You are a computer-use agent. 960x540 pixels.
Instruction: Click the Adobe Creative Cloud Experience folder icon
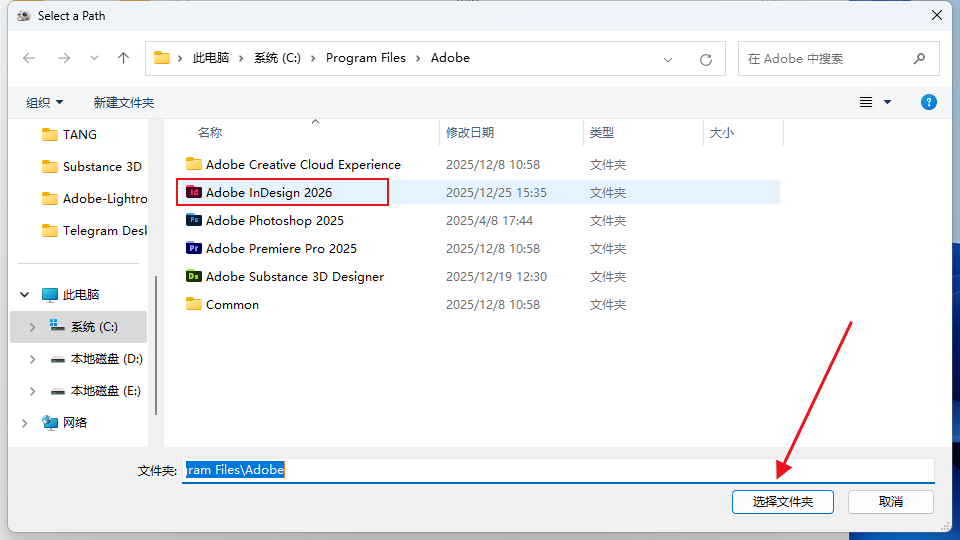point(193,164)
